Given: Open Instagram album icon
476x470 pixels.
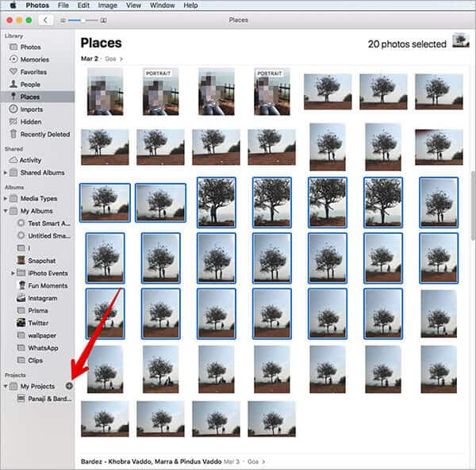Looking at the screenshot, I should coord(21,298).
